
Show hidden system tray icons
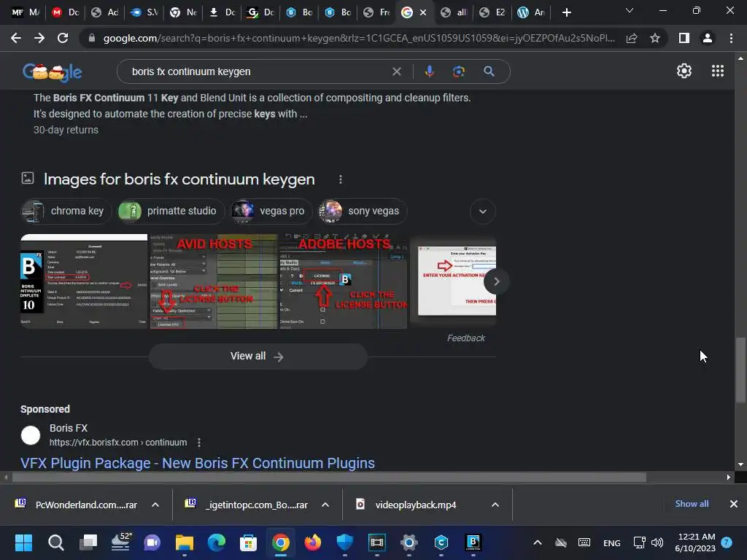pos(538,542)
